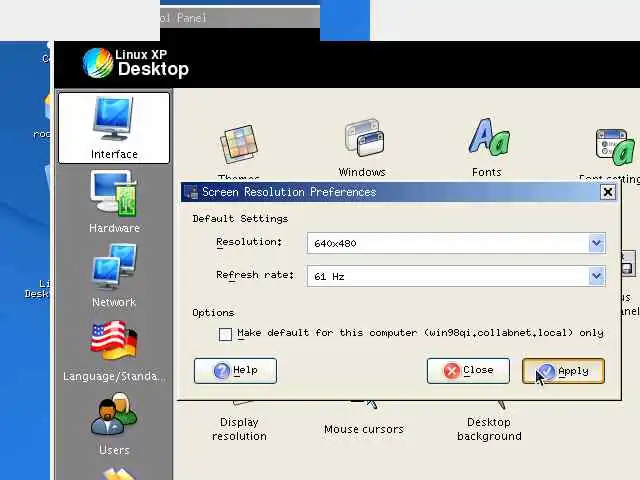
Task: Expand the Resolution dropdown arrow
Action: coord(597,243)
